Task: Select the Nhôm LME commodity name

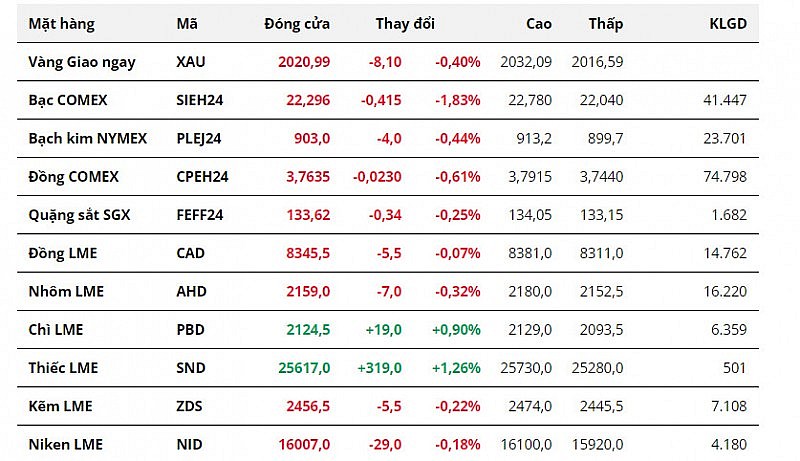Action: (66, 291)
